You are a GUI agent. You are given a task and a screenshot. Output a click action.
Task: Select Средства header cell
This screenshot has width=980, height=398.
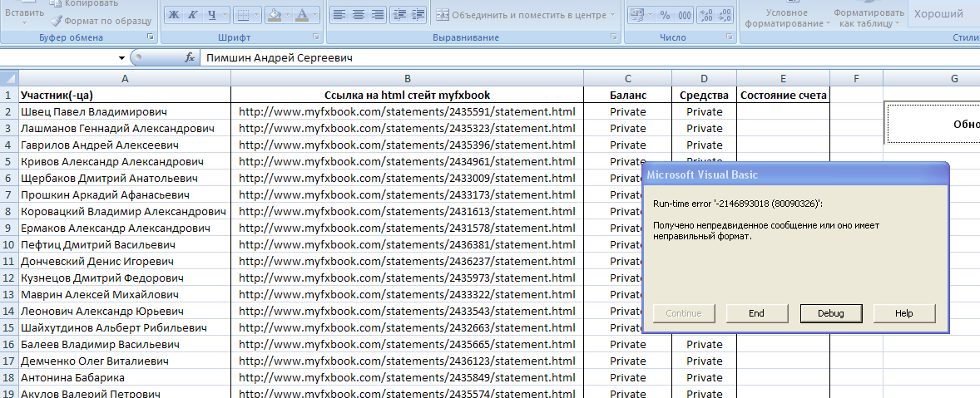[x=705, y=96]
